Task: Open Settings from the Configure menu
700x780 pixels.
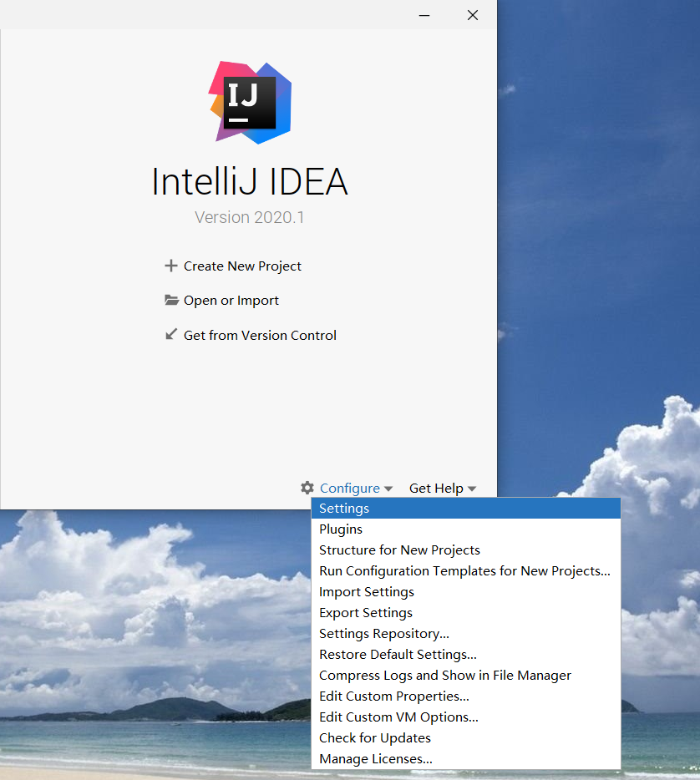Action: [465, 509]
